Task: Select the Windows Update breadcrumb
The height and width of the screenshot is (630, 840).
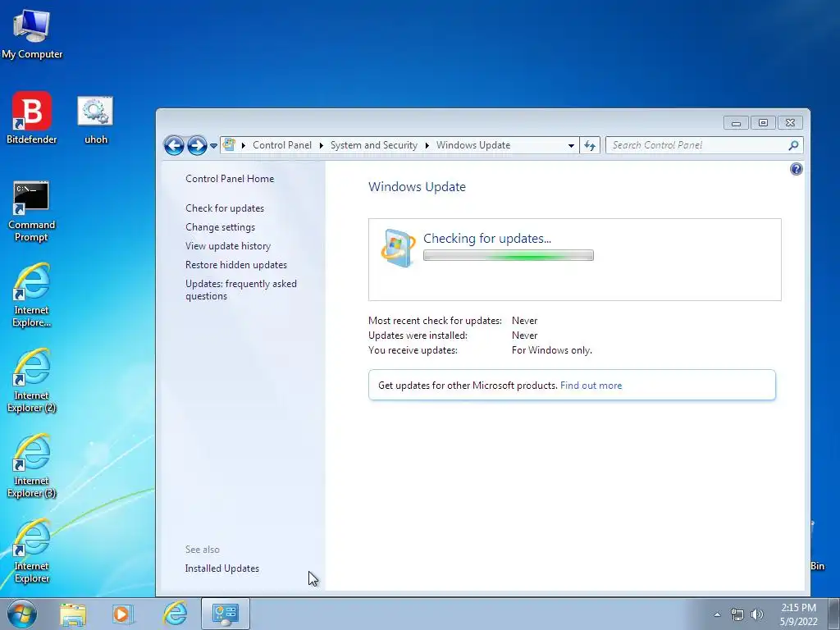Action: point(473,145)
